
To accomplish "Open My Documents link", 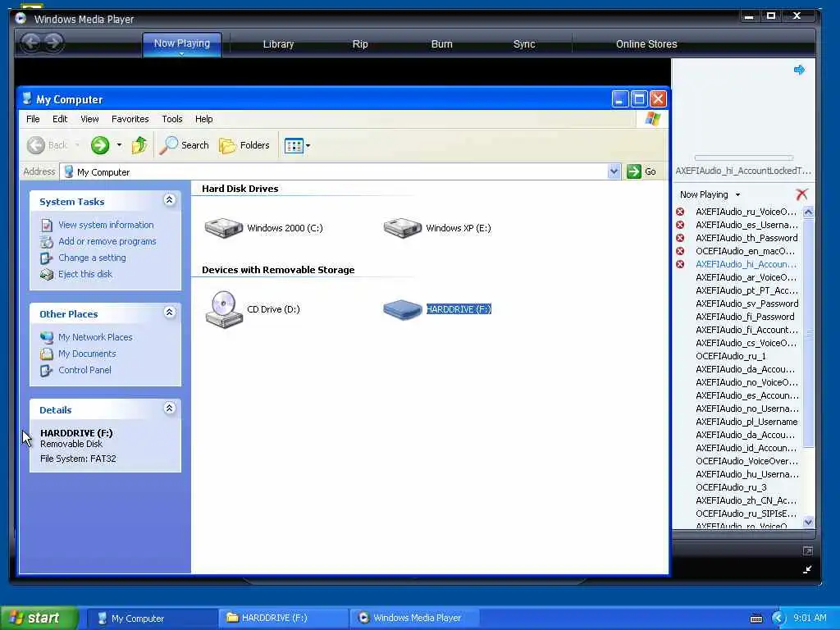I will (x=87, y=354).
